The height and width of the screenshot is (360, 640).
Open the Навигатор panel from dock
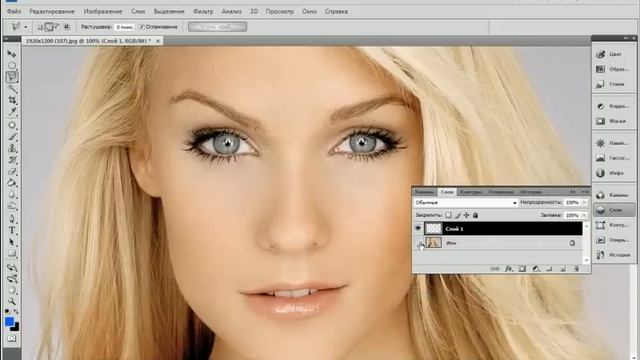coord(614,143)
